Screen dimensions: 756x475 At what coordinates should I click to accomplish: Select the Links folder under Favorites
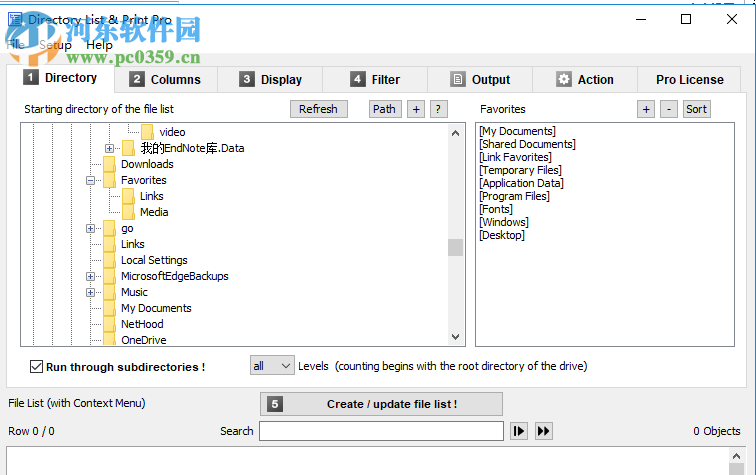(x=151, y=196)
